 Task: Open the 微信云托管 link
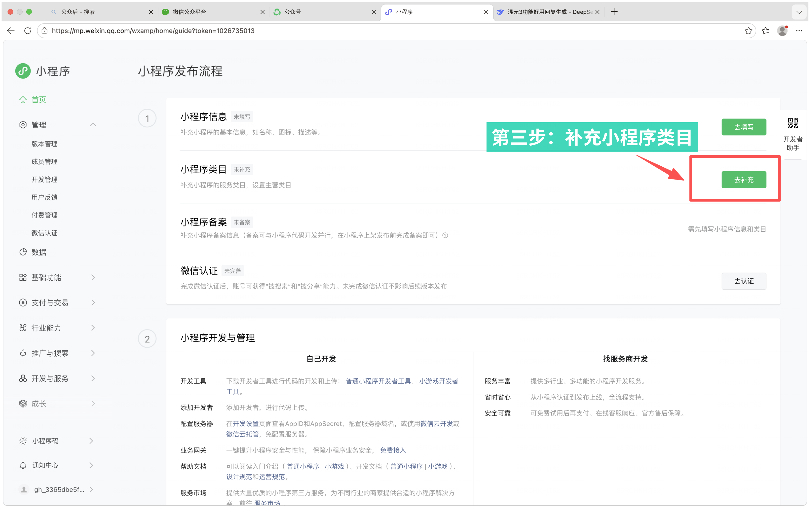(242, 434)
